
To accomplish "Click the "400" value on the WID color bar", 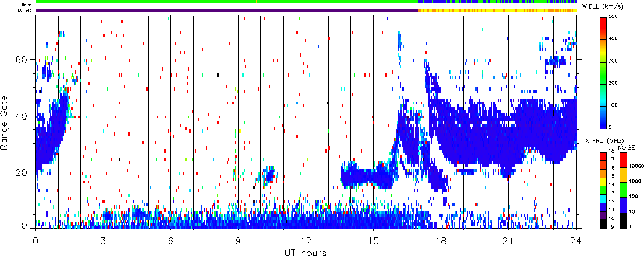I will pos(613,39).
